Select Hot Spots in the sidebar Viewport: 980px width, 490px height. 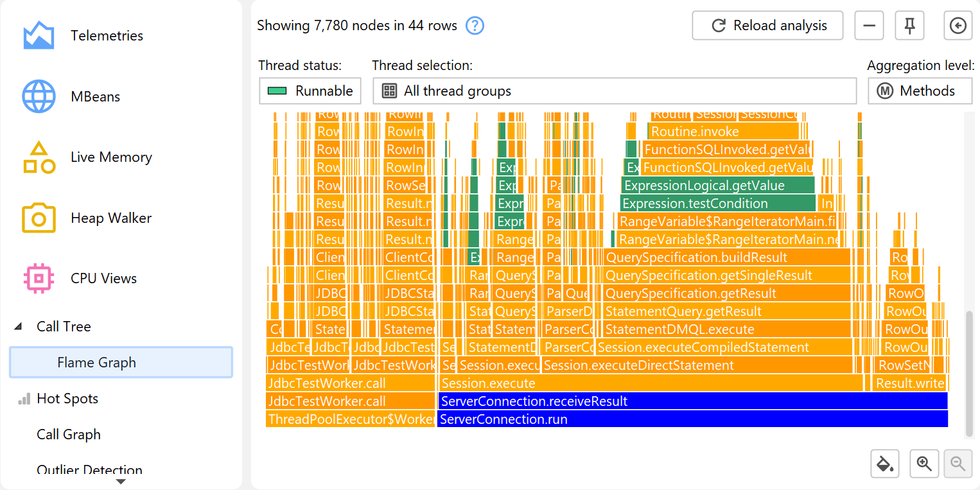click(x=67, y=399)
